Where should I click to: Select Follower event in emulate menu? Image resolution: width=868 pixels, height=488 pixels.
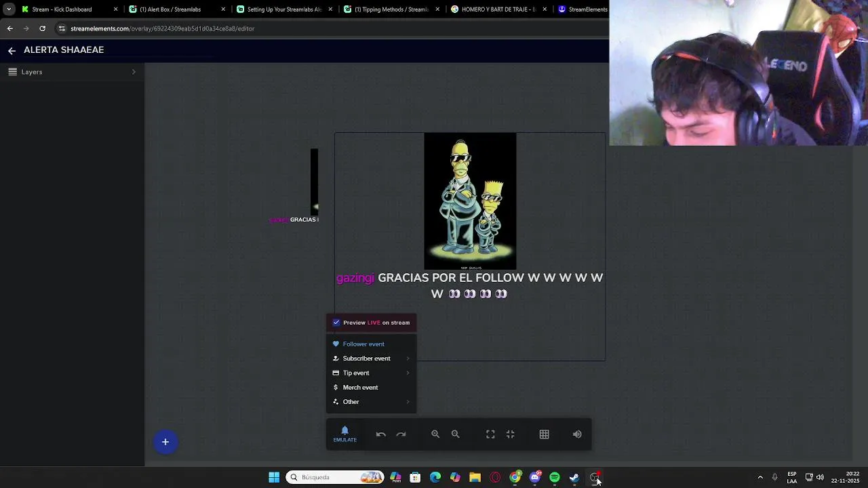click(x=372, y=344)
